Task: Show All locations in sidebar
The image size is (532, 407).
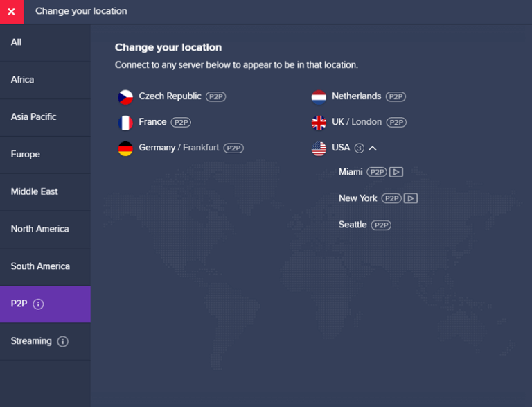Action: click(x=16, y=42)
